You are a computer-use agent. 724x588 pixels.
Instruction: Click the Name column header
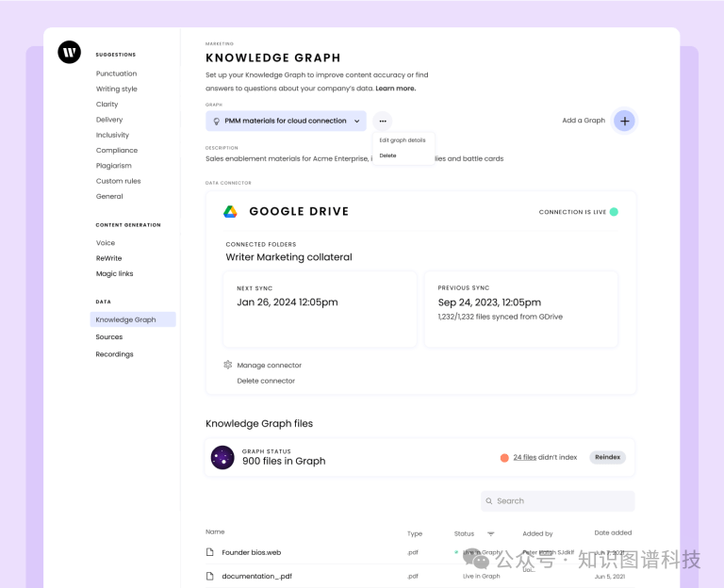pyautogui.click(x=215, y=531)
